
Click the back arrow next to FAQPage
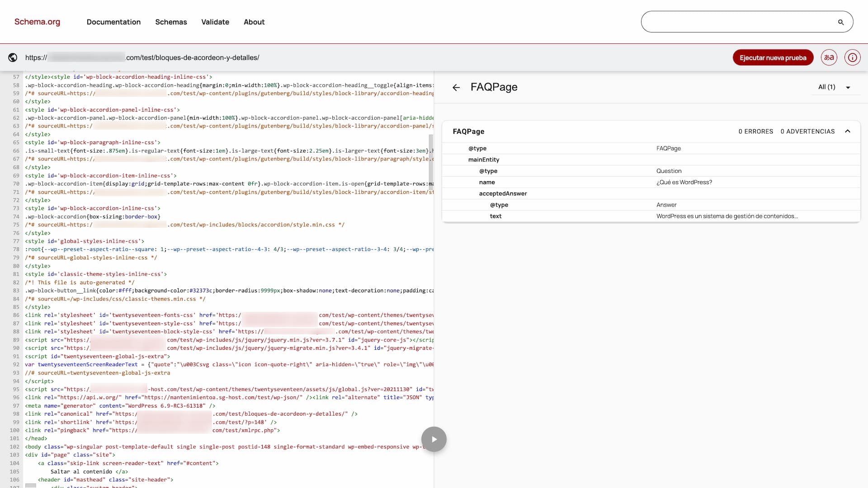(456, 87)
